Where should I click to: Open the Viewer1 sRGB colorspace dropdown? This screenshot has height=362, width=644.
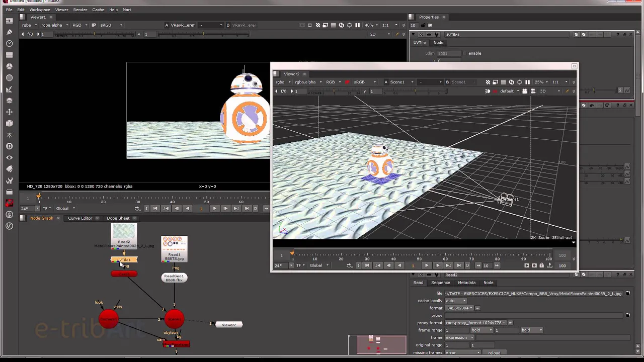(x=112, y=25)
